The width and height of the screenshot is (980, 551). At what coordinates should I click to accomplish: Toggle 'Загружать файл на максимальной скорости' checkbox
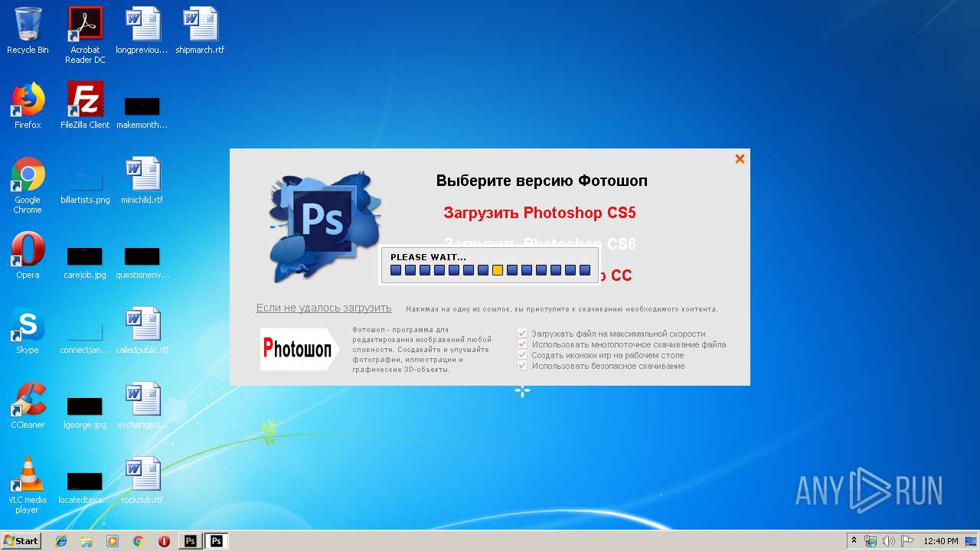point(523,334)
